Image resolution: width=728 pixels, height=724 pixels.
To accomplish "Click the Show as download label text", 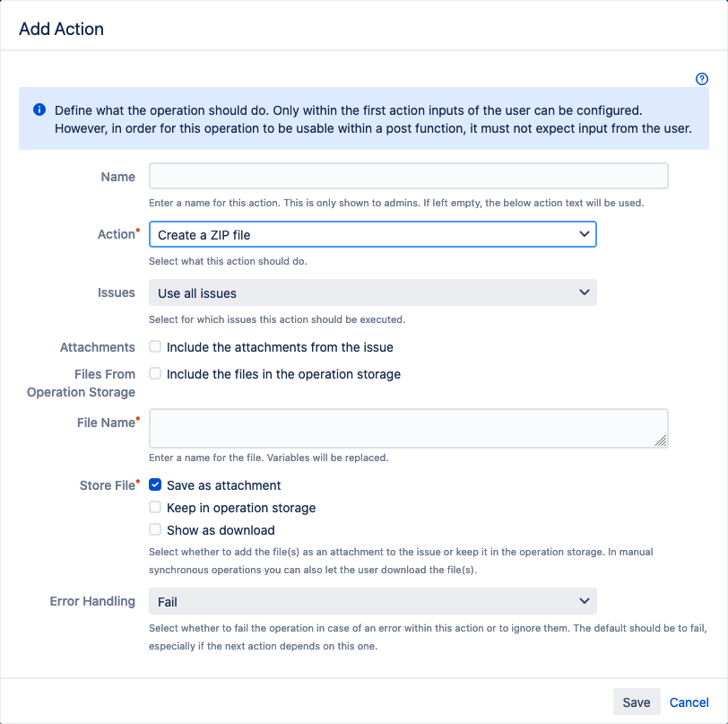I will click(x=221, y=530).
